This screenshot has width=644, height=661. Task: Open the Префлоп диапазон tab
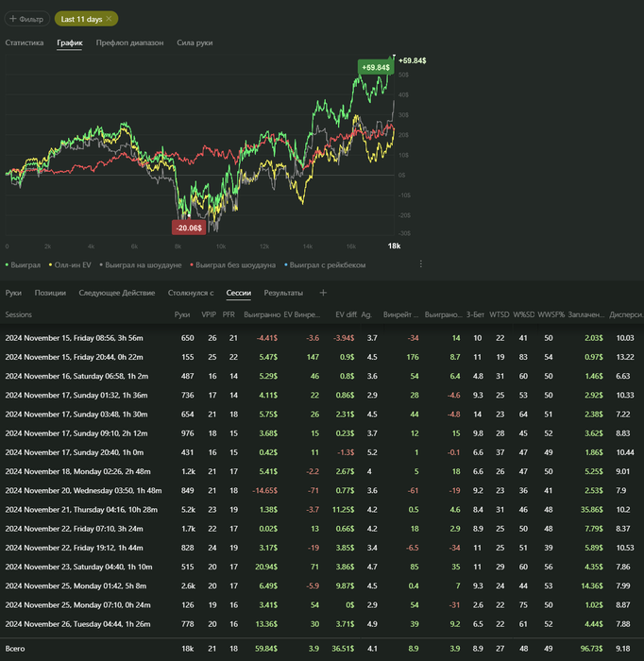point(129,42)
